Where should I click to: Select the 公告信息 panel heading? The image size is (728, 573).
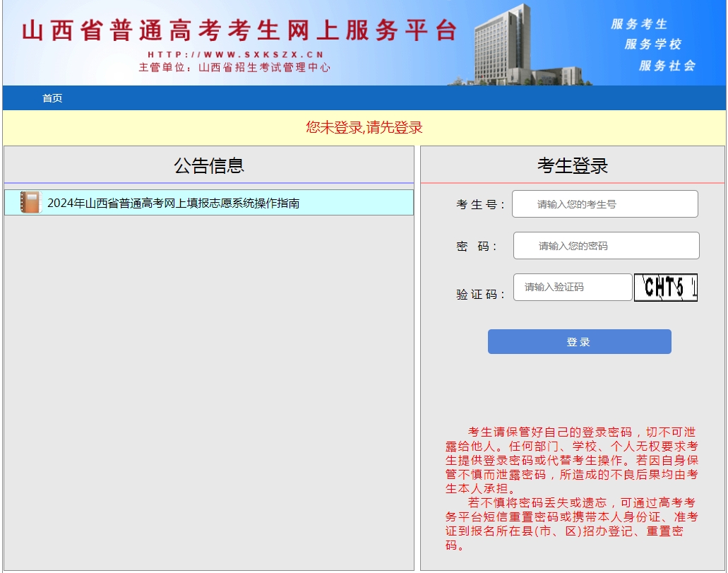[209, 165]
